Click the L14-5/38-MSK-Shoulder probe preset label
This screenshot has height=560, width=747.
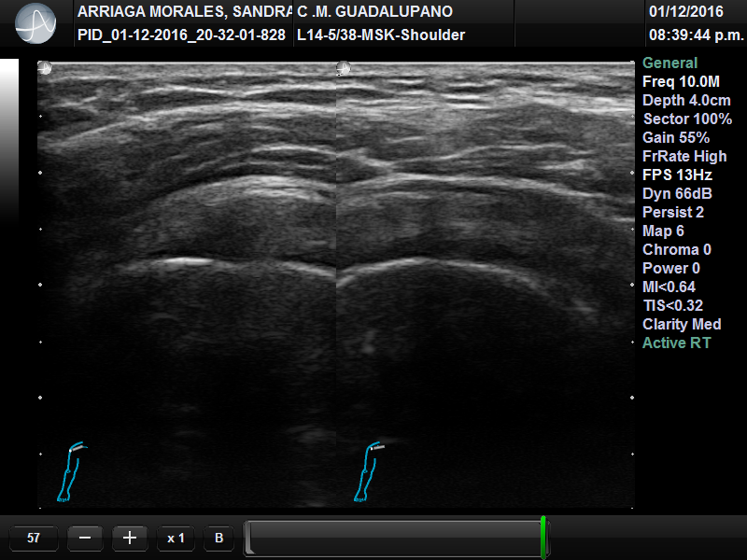tap(381, 35)
